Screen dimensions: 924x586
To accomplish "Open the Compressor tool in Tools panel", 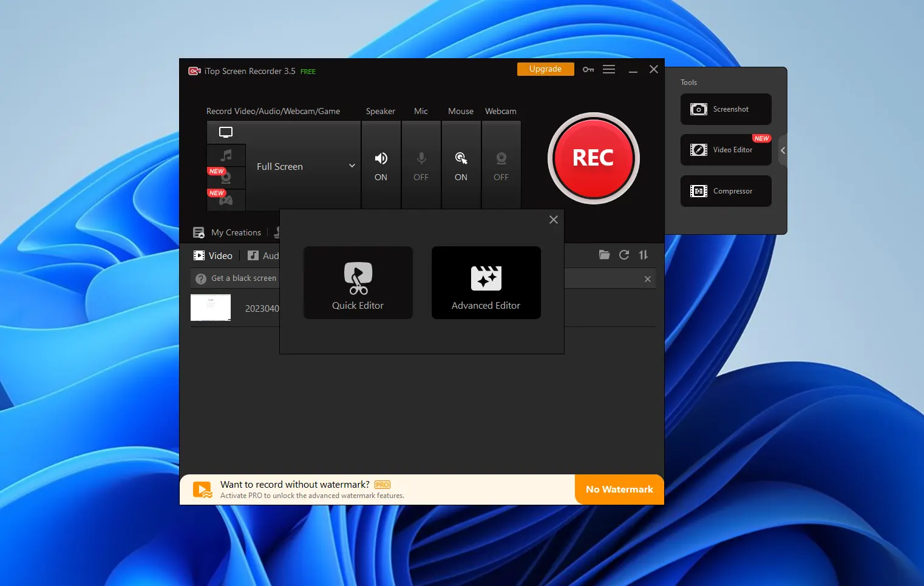I will pyautogui.click(x=726, y=191).
